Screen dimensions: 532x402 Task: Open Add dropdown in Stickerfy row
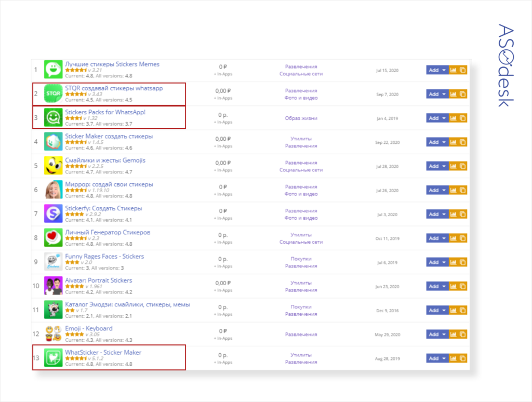437,214
